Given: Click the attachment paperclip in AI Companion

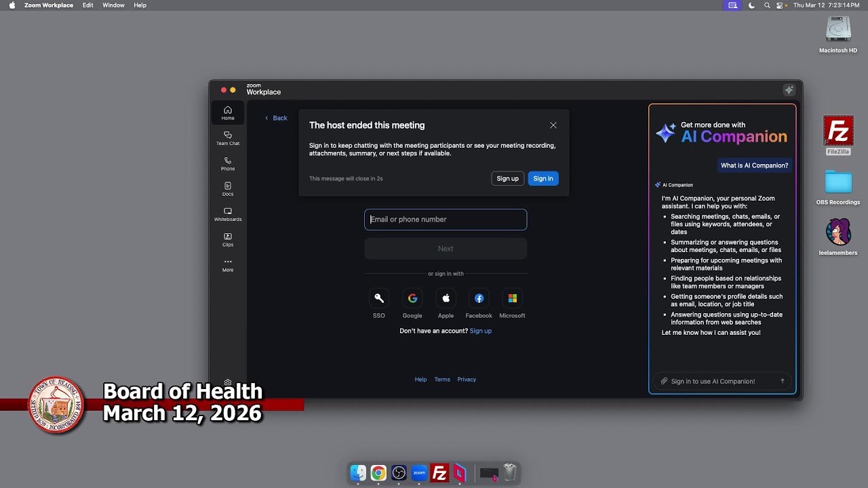Looking at the screenshot, I should tap(664, 381).
